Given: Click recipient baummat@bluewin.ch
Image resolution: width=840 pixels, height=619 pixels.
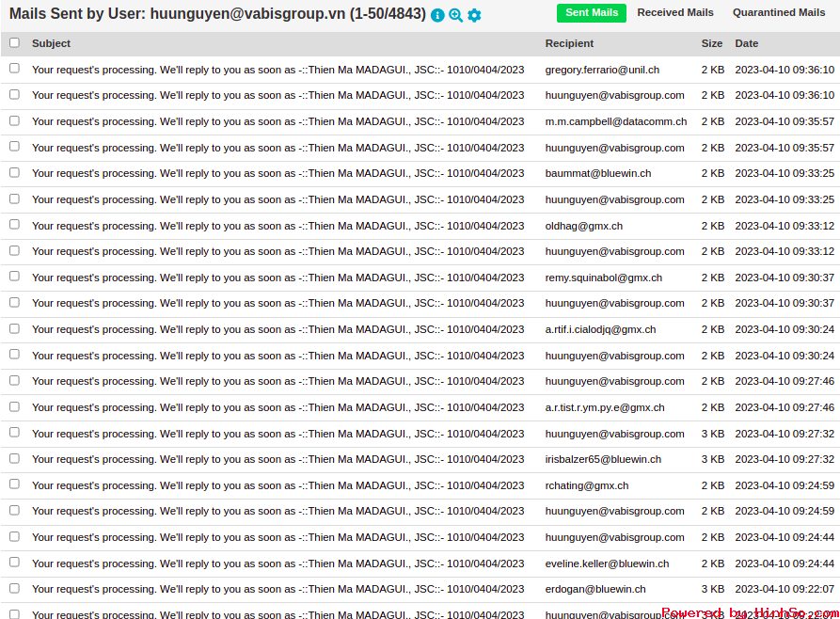Looking at the screenshot, I should click(598, 173).
